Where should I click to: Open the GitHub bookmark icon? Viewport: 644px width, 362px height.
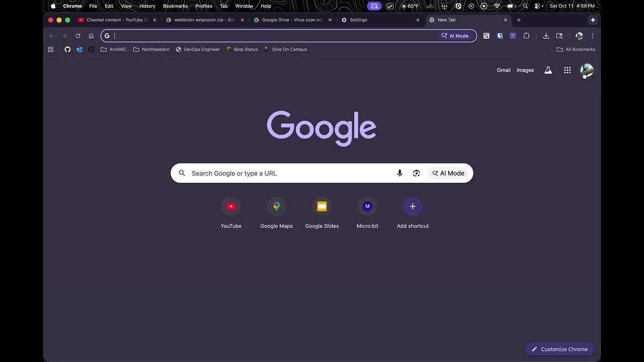pos(67,49)
